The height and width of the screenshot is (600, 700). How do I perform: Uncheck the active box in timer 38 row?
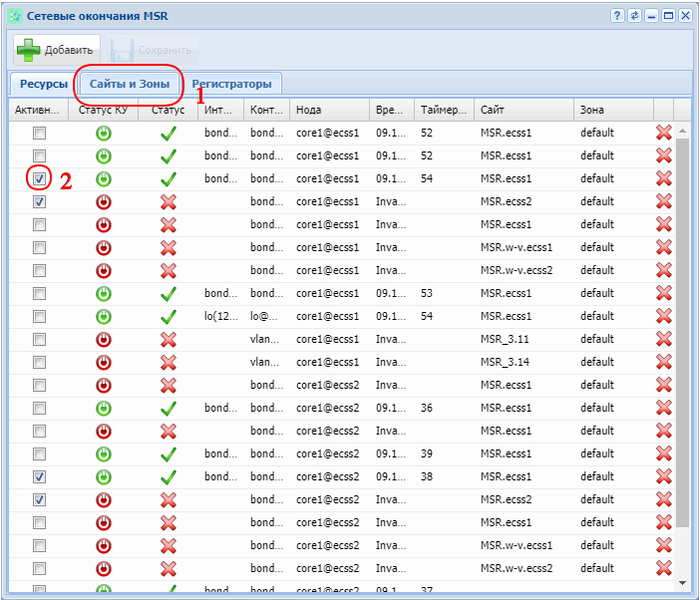coord(40,476)
